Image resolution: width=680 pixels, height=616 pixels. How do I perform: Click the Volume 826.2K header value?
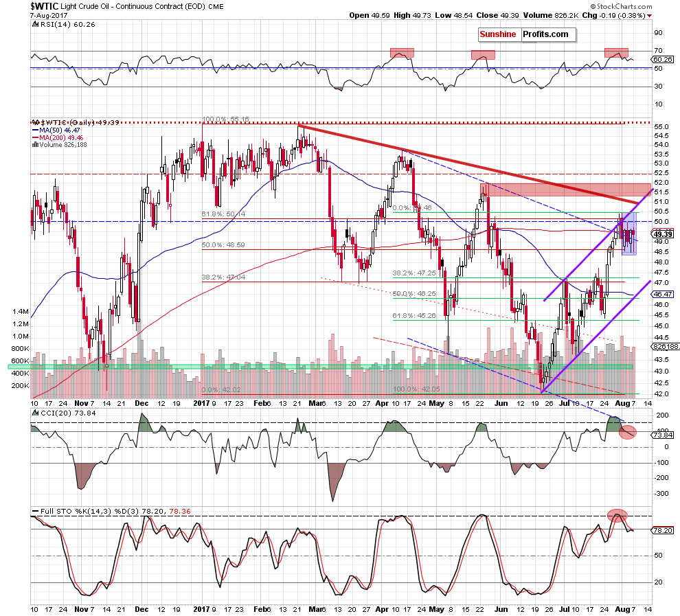(x=551, y=15)
